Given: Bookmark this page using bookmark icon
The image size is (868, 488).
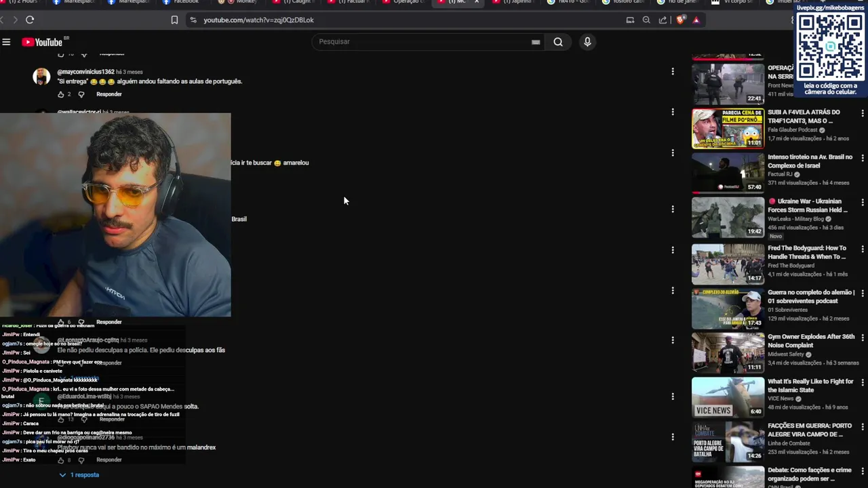Looking at the screenshot, I should [x=174, y=20].
